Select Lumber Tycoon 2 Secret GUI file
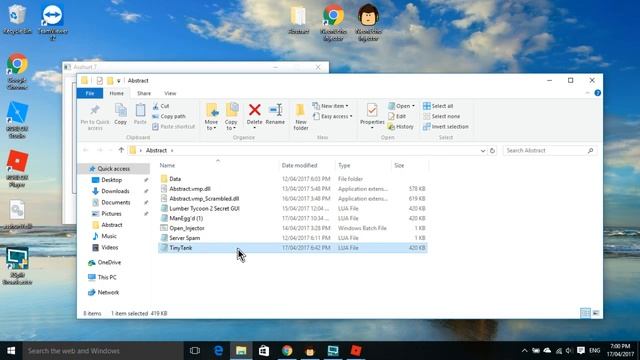The height and width of the screenshot is (360, 640). [x=293, y=208]
